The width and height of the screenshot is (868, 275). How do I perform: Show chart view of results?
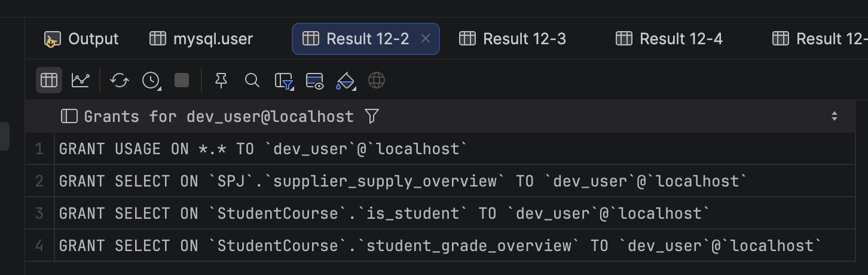pyautogui.click(x=81, y=80)
